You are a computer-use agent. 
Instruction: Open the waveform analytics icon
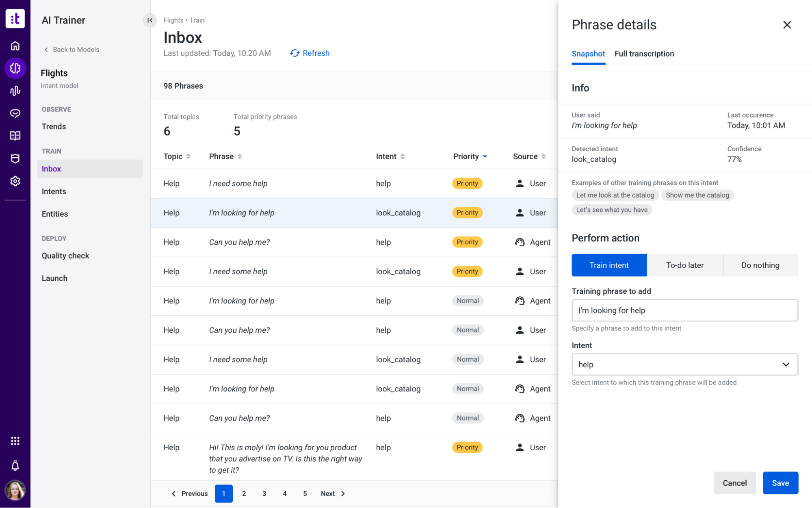point(15,91)
